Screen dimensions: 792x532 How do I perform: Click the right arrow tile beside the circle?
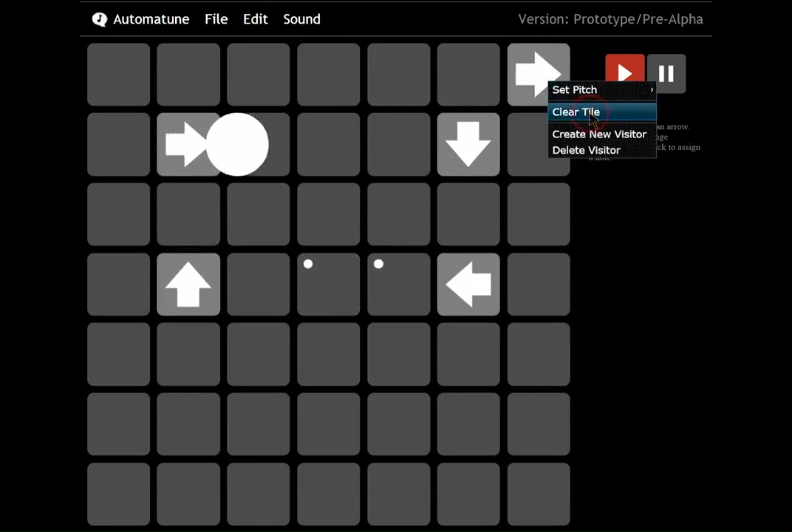click(x=182, y=145)
